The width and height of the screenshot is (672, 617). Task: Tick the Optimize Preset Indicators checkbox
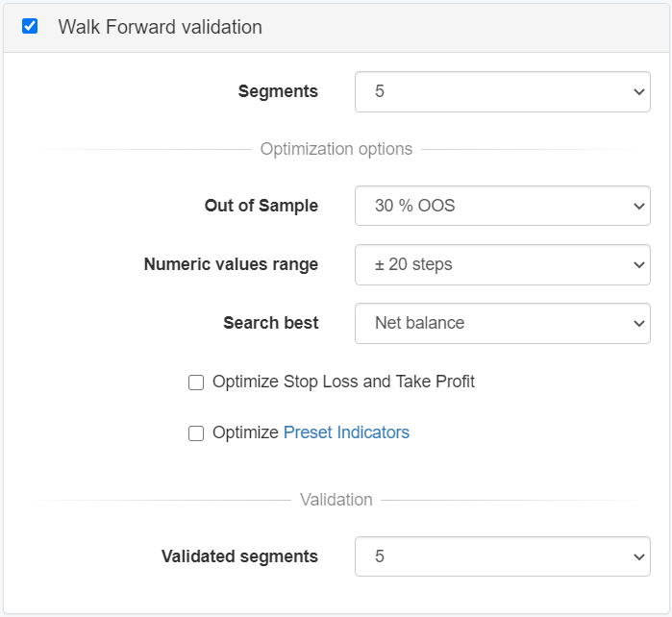pyautogui.click(x=196, y=433)
